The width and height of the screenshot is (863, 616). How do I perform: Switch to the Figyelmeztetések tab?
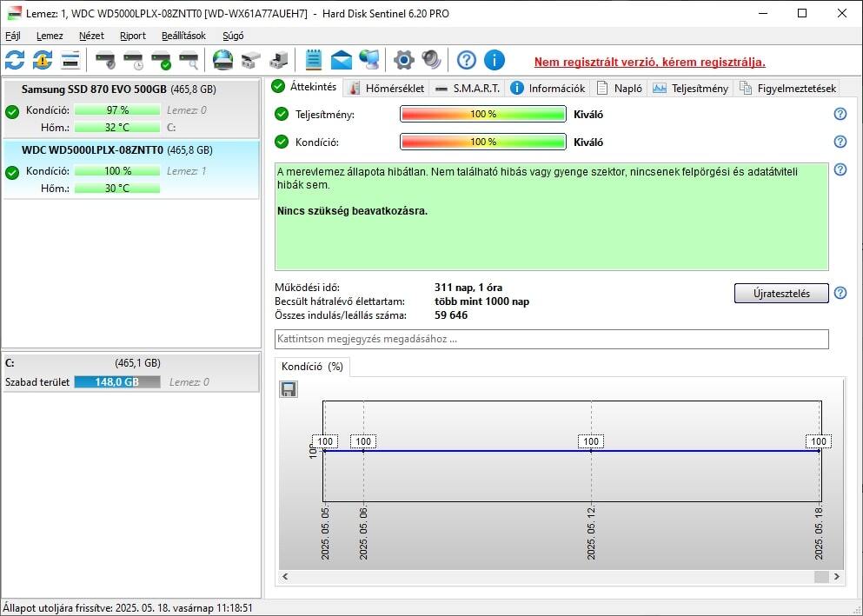(x=787, y=88)
